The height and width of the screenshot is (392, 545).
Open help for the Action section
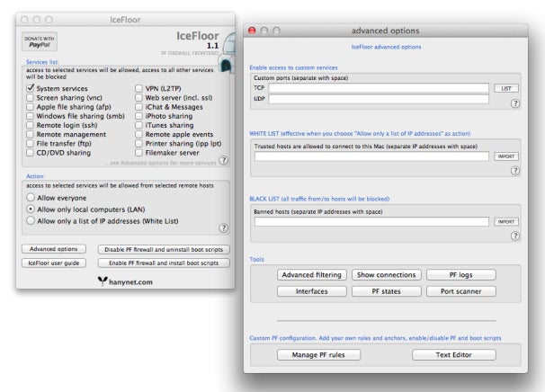tap(224, 228)
